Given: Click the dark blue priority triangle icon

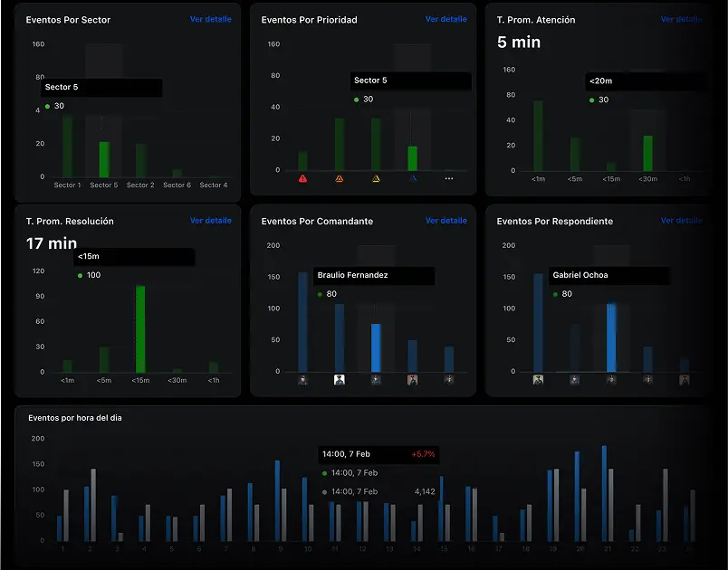Looking at the screenshot, I should pos(413,179).
